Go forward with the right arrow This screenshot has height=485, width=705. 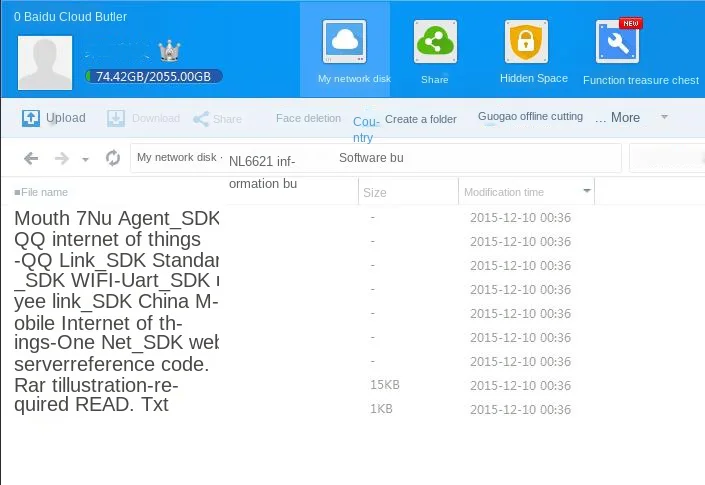[x=62, y=158]
